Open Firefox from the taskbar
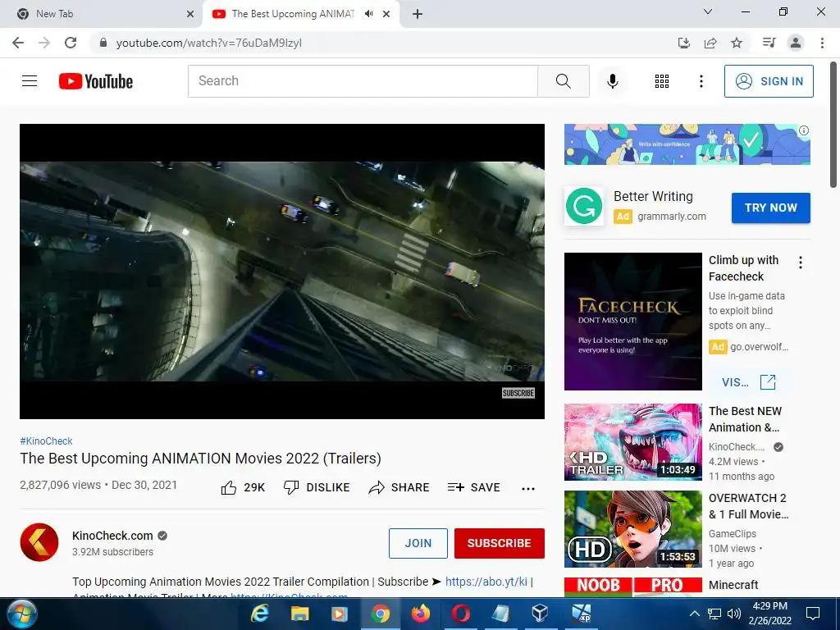The image size is (840, 630). 421,614
